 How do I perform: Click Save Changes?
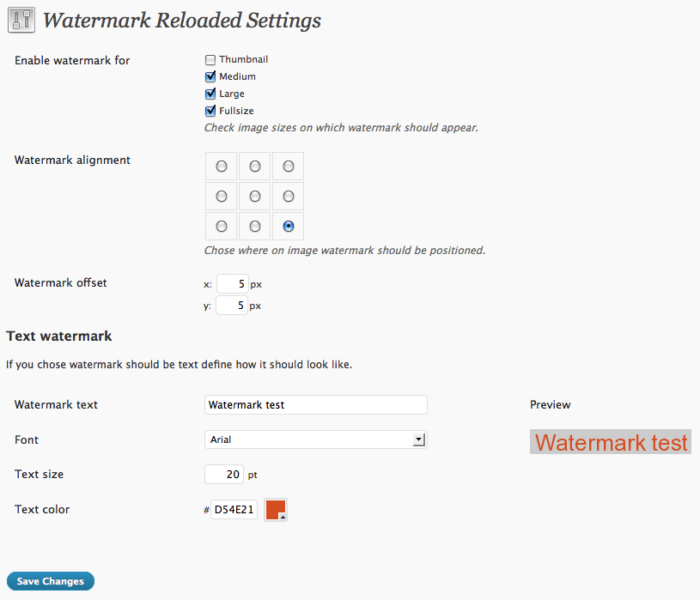pyautogui.click(x=50, y=580)
